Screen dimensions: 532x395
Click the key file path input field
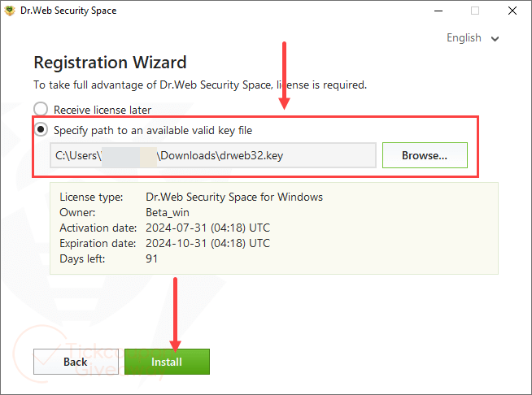coord(213,155)
